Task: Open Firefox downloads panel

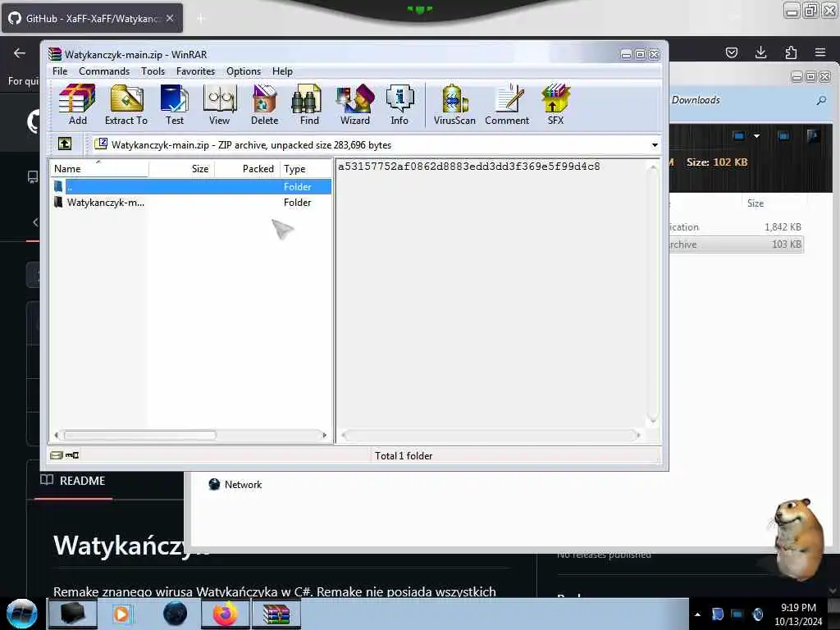Action: (x=760, y=52)
